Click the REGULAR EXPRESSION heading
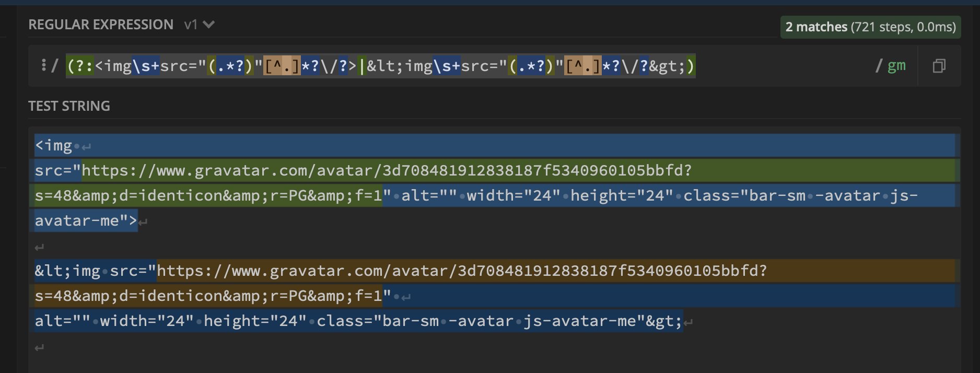 coord(101,25)
